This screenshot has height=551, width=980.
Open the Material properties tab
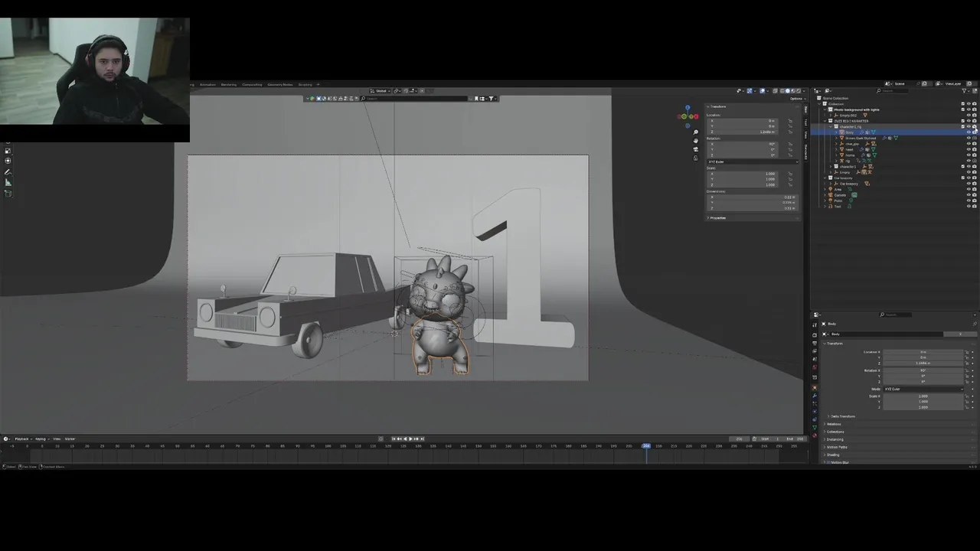[x=815, y=435]
